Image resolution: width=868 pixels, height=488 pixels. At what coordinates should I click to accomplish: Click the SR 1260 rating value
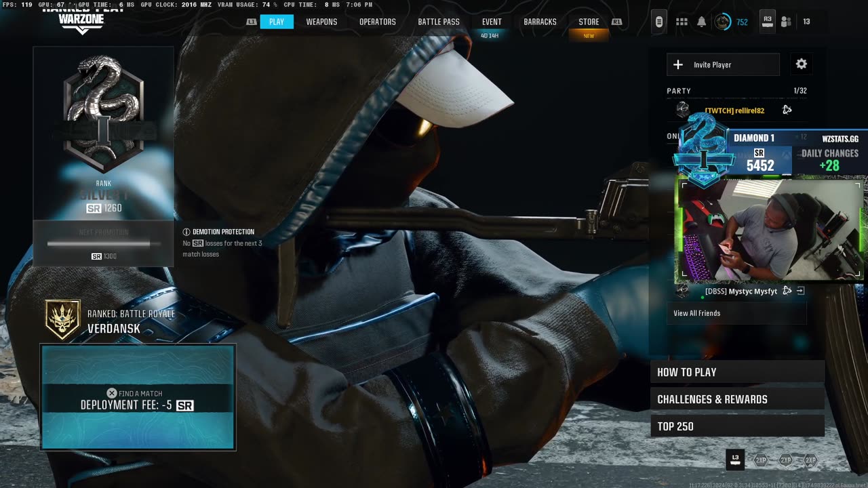pos(104,208)
